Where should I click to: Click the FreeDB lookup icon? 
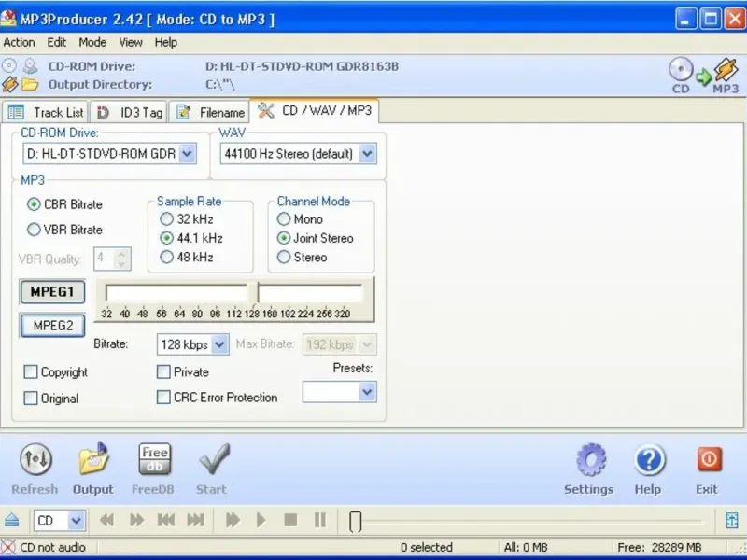pyautogui.click(x=154, y=459)
